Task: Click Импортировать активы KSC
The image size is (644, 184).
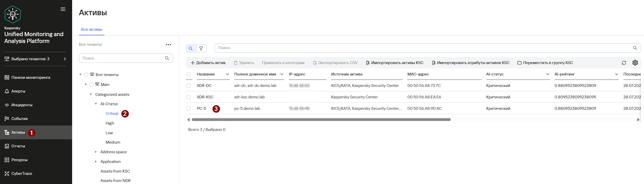Action: click(x=395, y=63)
